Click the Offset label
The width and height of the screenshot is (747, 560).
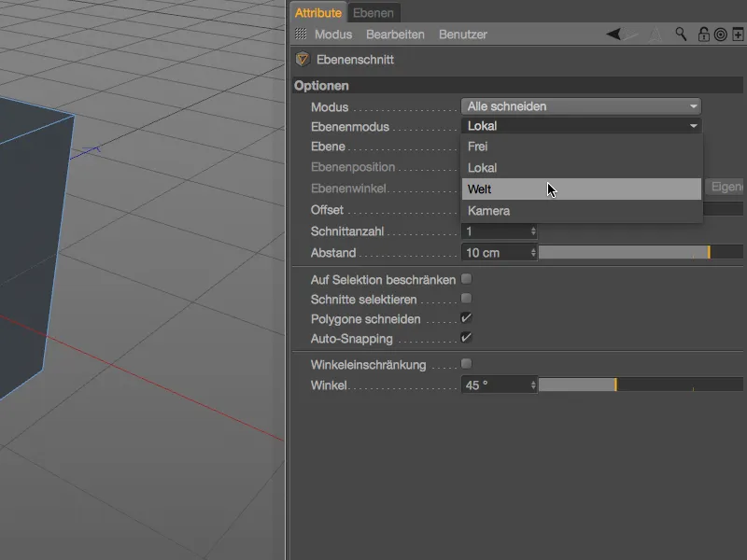(x=327, y=210)
